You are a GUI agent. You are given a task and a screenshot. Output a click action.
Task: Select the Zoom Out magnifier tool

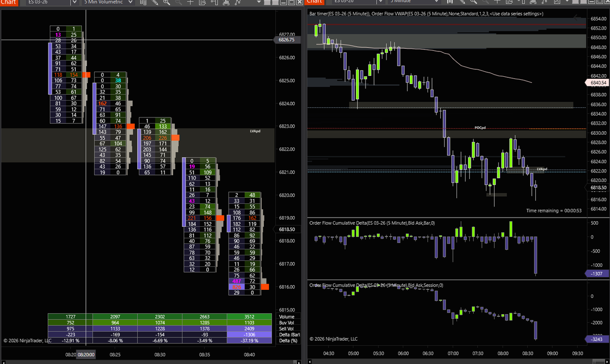click(x=178, y=3)
